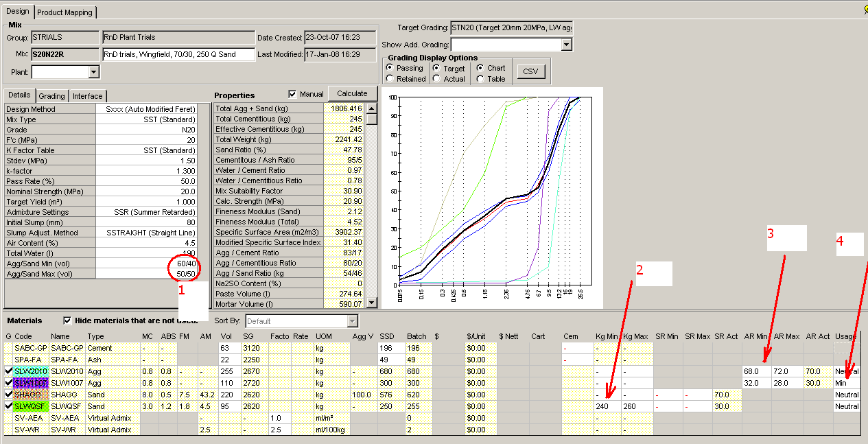Screen dimensions: 868x444
Task: Open the Sort By dropdown
Action: pyautogui.click(x=352, y=321)
